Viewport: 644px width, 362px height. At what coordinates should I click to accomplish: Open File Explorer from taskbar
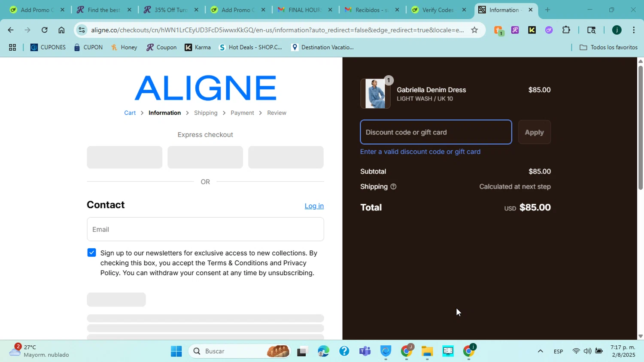pyautogui.click(x=427, y=351)
